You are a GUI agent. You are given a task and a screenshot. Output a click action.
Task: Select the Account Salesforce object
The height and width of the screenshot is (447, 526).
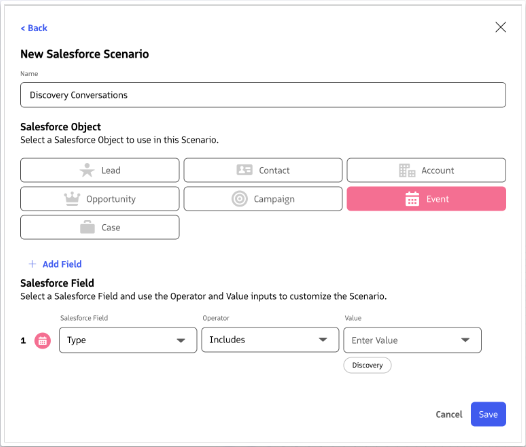click(426, 170)
